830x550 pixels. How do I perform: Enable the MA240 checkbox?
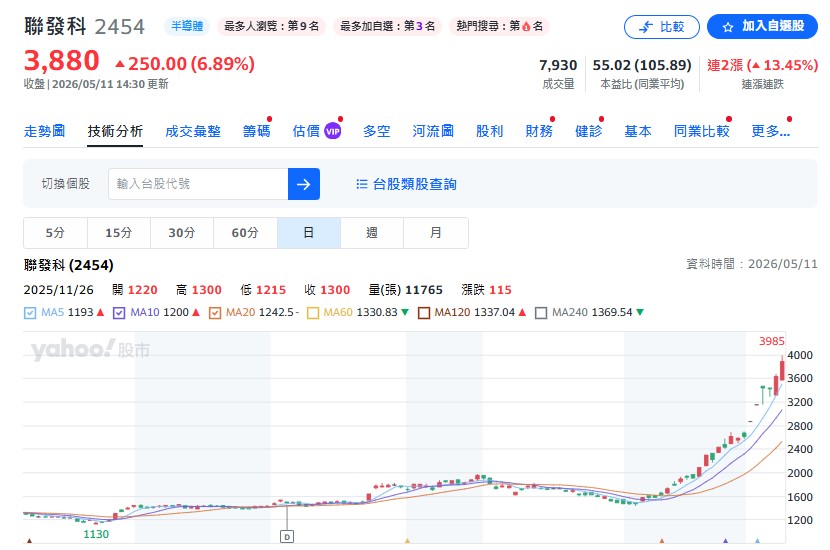(540, 313)
